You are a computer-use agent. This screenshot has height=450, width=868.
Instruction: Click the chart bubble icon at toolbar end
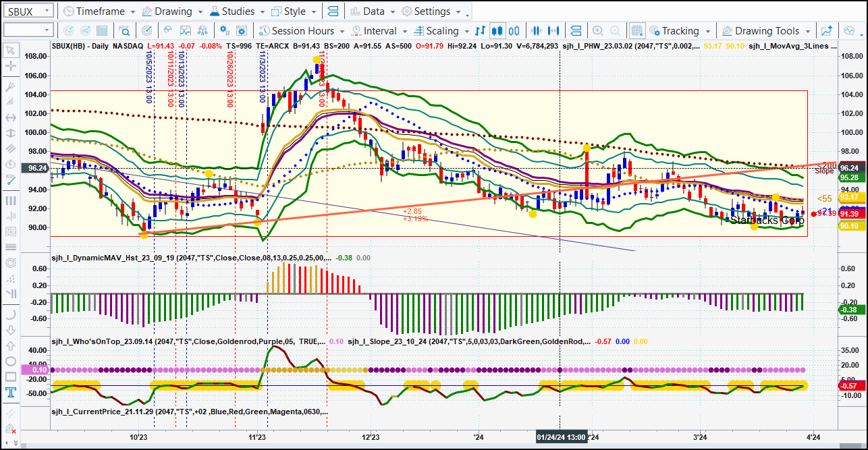coord(850,31)
